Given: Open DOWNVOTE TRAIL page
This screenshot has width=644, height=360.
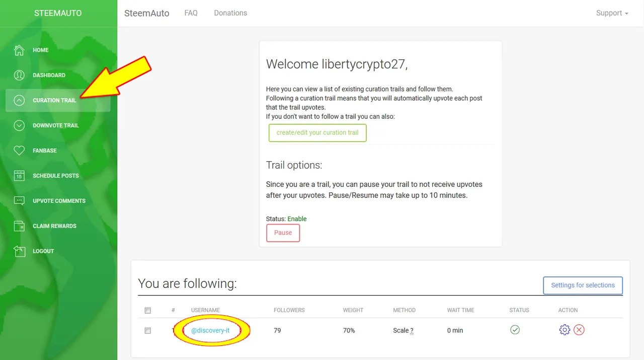Looking at the screenshot, I should click(x=58, y=125).
